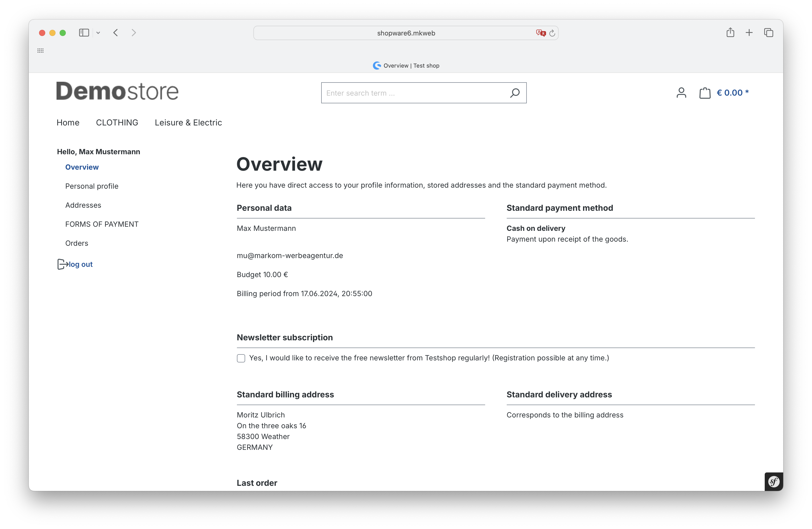This screenshot has width=812, height=529.
Task: Go to Personal profile in sidebar
Action: [92, 186]
